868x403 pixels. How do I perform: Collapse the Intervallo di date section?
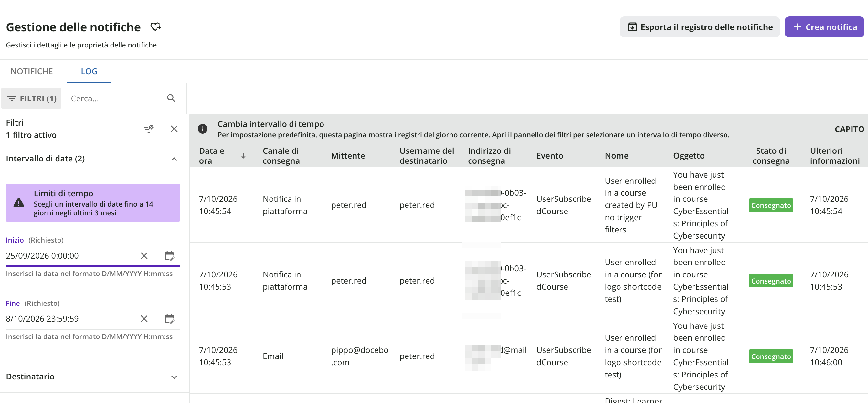pos(174,159)
